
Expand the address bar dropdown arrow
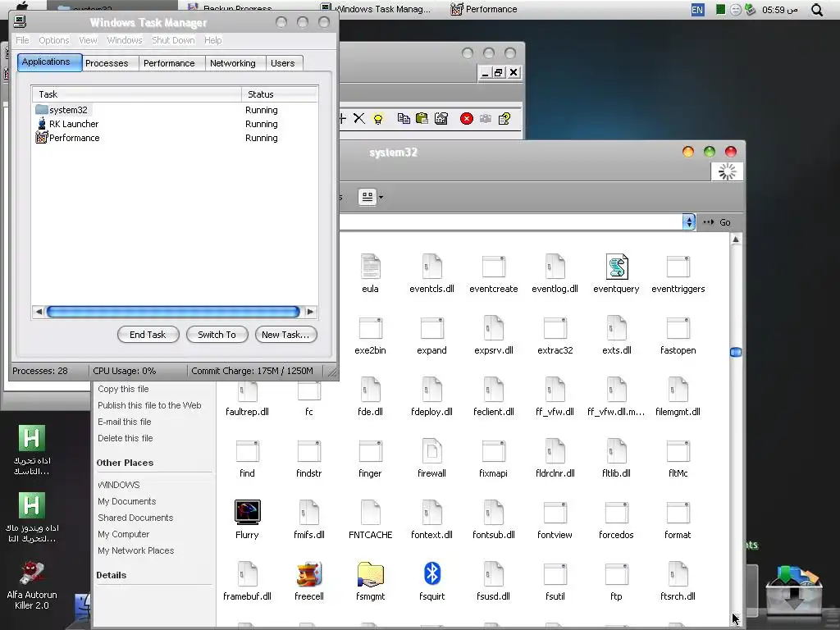689,221
